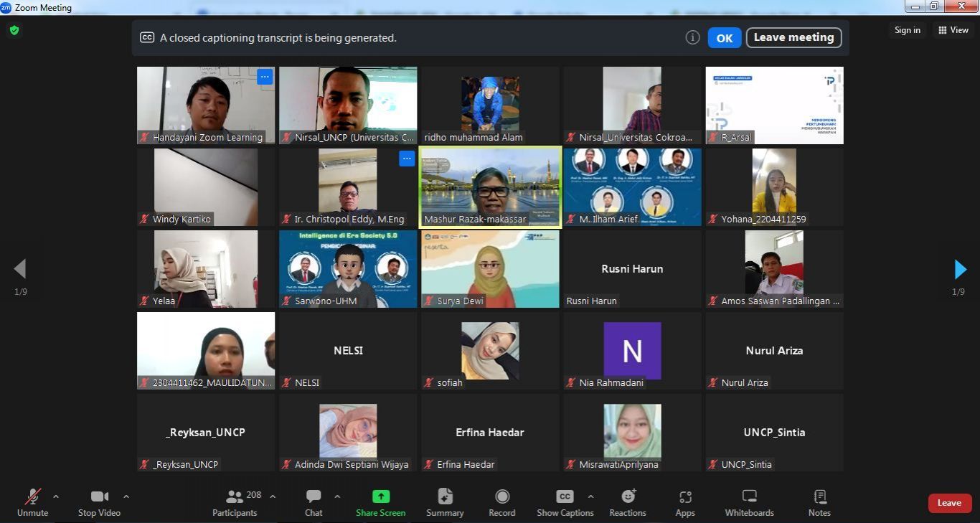Expand the caption options arrow
The height and width of the screenshot is (523, 980).
click(590, 496)
